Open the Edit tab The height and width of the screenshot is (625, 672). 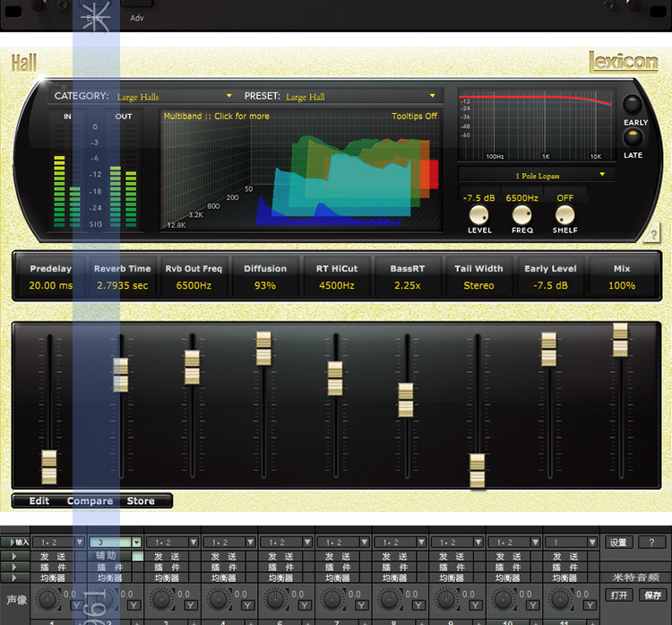pos(39,500)
